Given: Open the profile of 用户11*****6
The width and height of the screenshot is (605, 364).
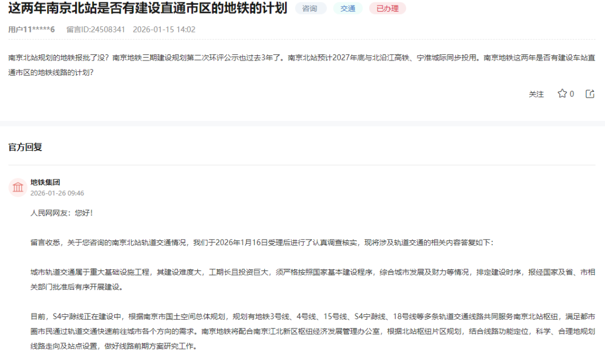Looking at the screenshot, I should [x=31, y=29].
